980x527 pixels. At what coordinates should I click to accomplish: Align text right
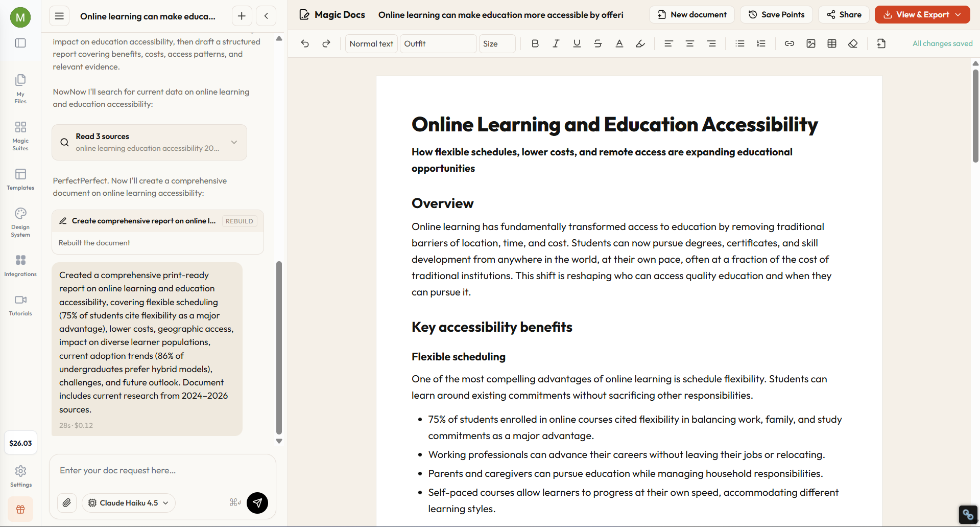pyautogui.click(x=711, y=43)
